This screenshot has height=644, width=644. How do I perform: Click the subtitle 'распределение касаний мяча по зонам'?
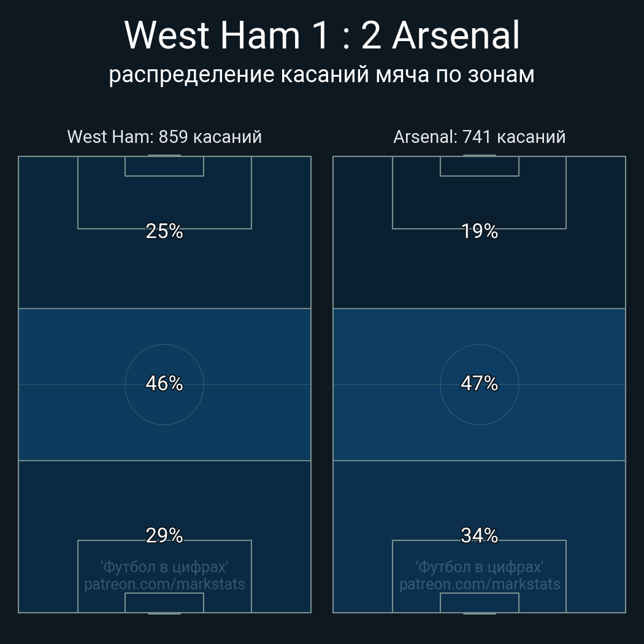pos(322,75)
